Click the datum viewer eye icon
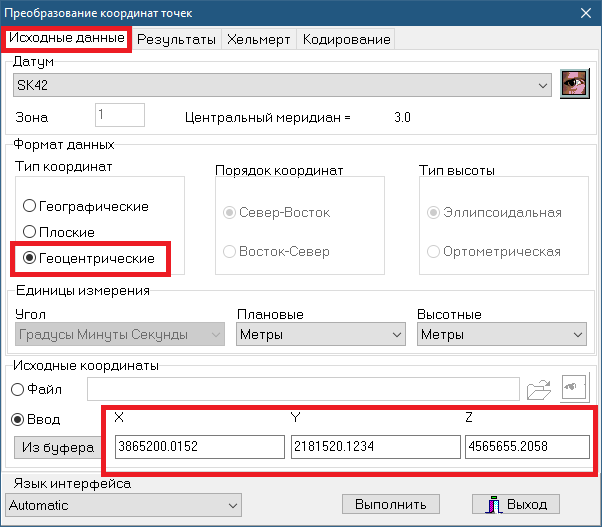This screenshot has height=527, width=602. [573, 86]
